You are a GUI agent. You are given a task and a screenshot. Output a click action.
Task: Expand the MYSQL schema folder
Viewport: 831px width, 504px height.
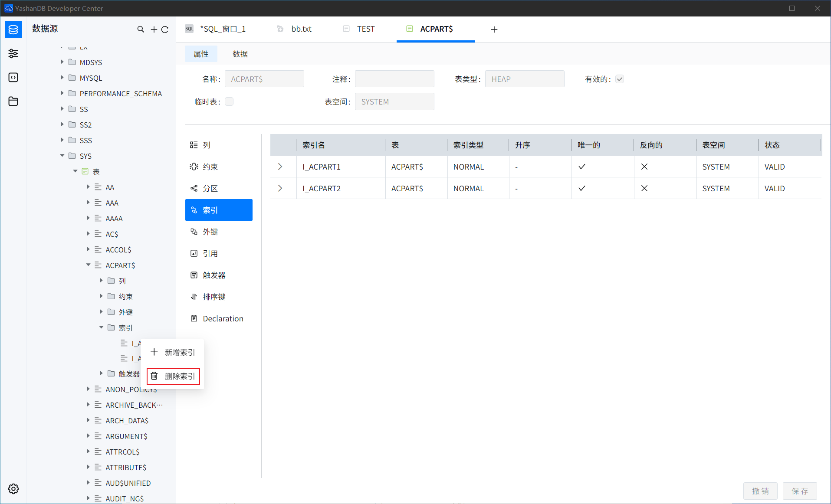[62, 78]
